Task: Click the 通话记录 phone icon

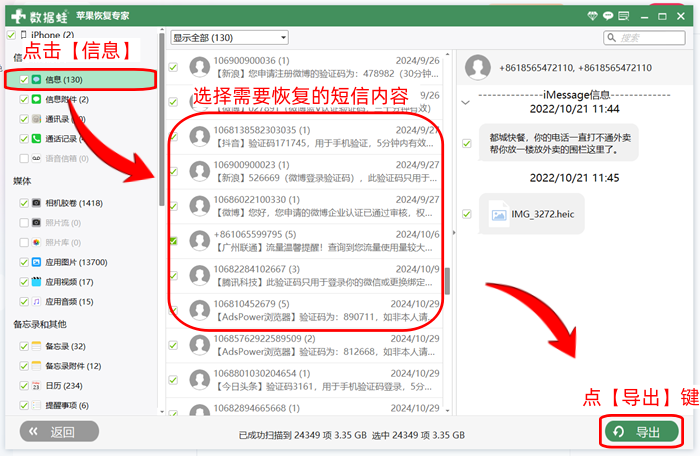Action: pos(36,138)
